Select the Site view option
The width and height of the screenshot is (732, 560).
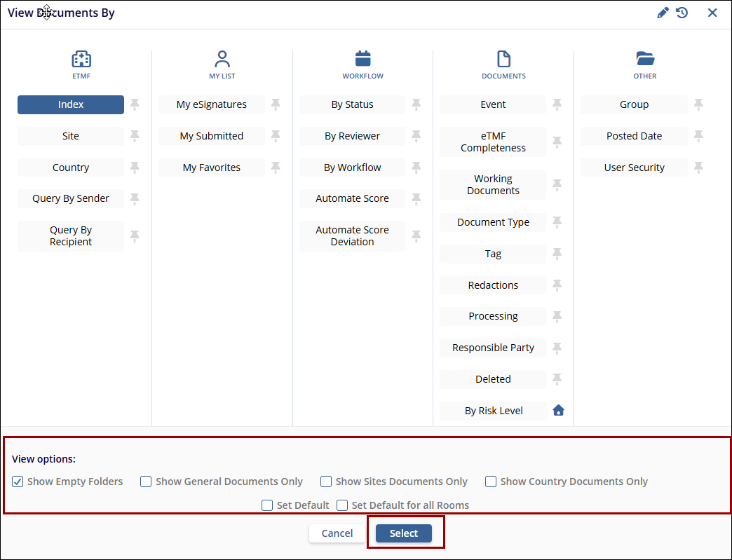pyautogui.click(x=71, y=136)
